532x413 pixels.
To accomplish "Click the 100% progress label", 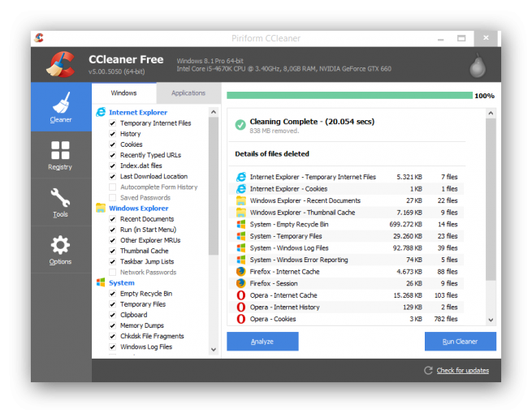I will pyautogui.click(x=484, y=96).
